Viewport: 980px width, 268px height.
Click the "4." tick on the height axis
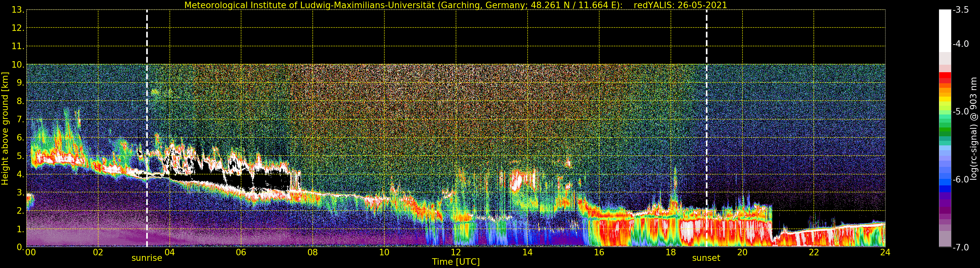(x=21, y=174)
